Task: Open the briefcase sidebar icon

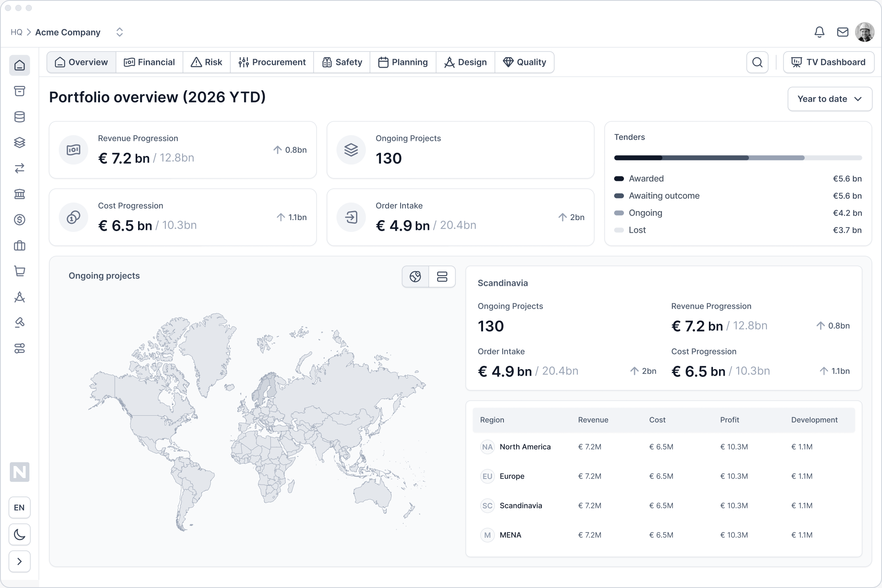Action: [x=20, y=245]
